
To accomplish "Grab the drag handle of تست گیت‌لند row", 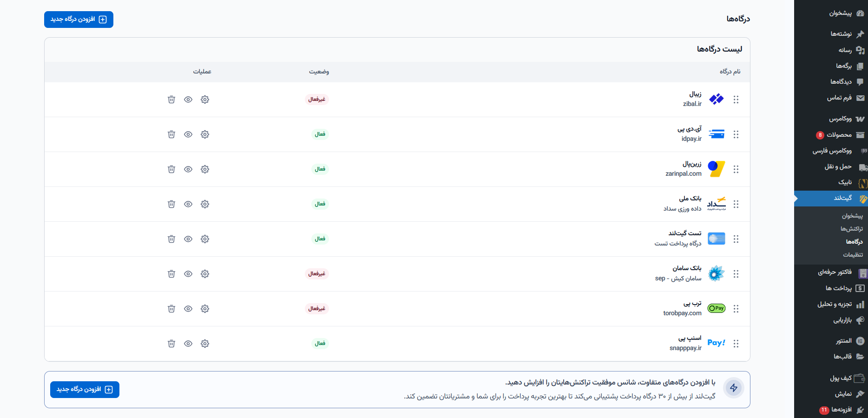I will (736, 239).
